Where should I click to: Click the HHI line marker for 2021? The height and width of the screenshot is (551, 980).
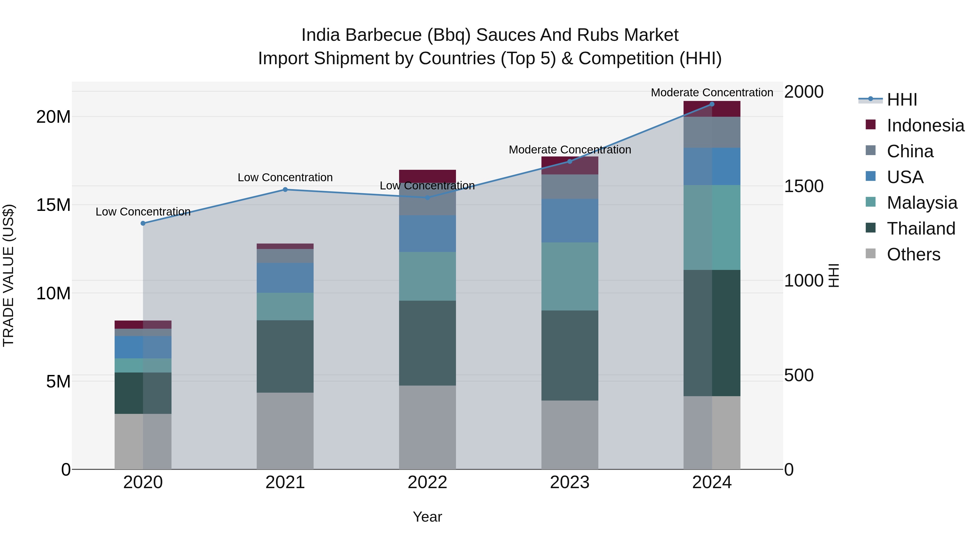click(x=285, y=189)
